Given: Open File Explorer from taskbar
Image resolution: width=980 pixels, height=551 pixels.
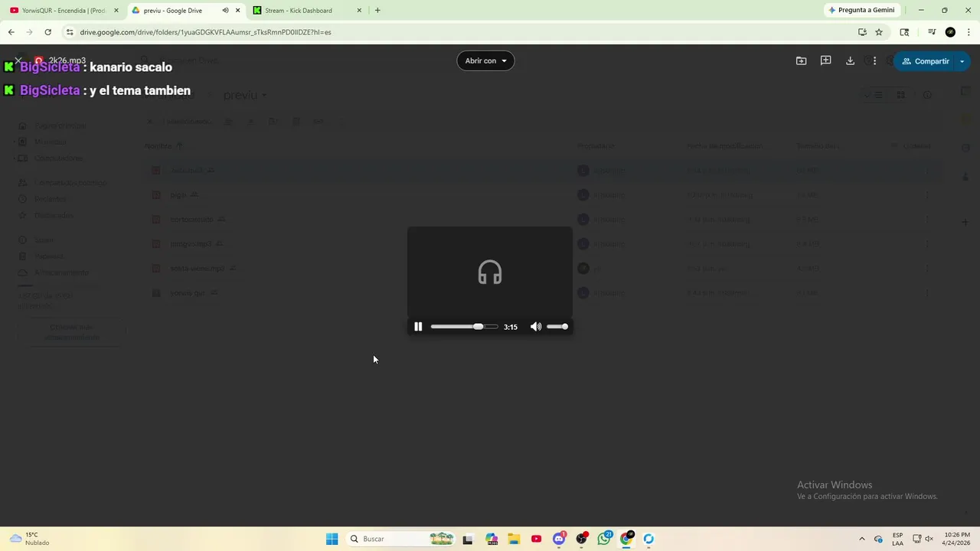Looking at the screenshot, I should tap(514, 539).
